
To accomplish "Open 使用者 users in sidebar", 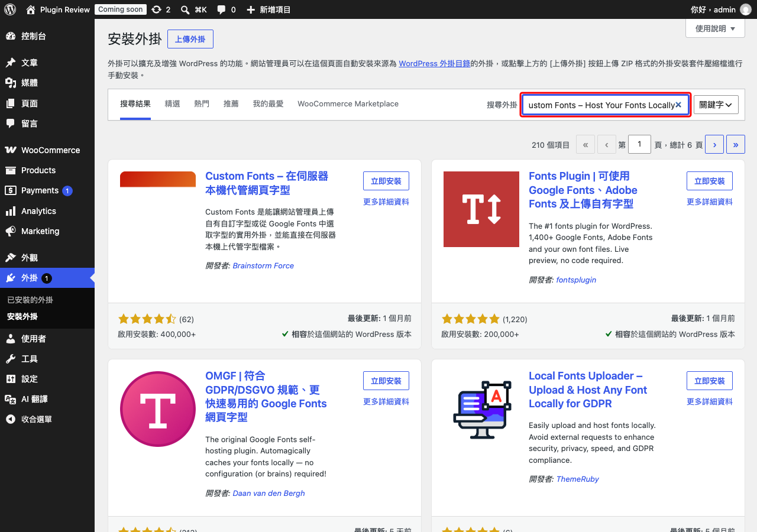I will click(x=47, y=339).
